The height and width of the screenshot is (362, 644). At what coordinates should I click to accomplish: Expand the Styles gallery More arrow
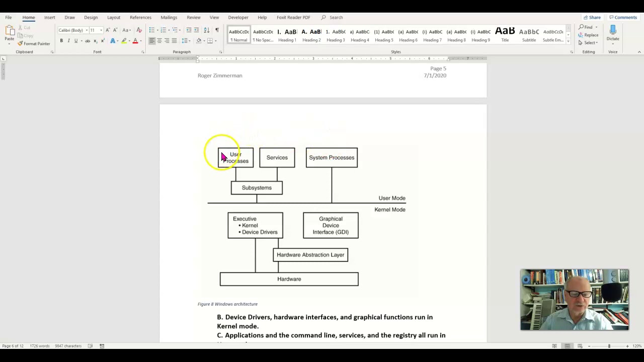click(569, 42)
